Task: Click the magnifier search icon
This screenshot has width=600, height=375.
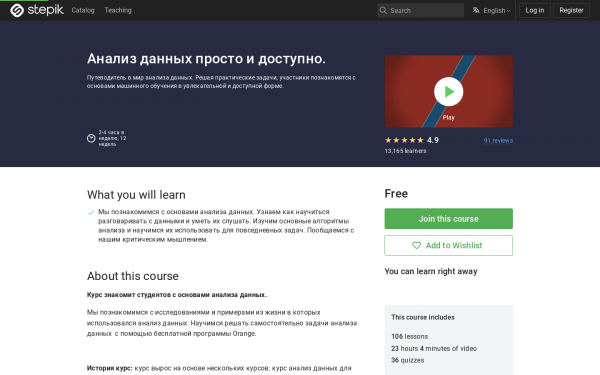Action: click(383, 10)
